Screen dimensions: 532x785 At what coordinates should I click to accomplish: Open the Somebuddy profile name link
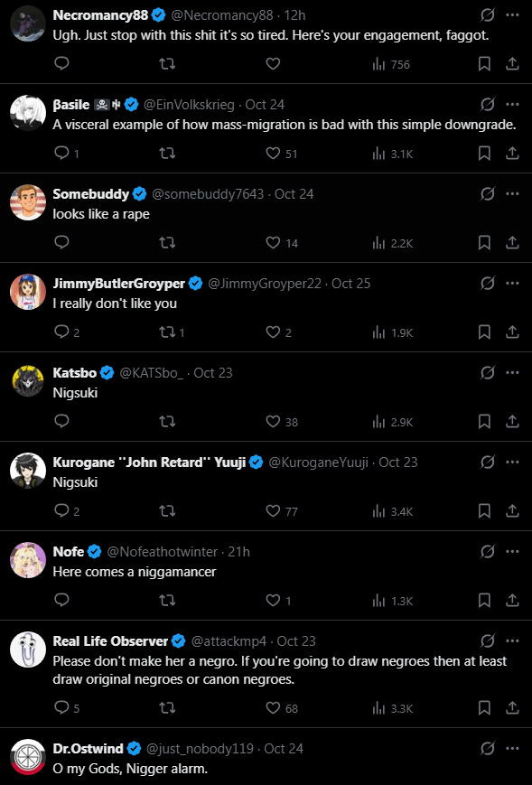(x=91, y=193)
